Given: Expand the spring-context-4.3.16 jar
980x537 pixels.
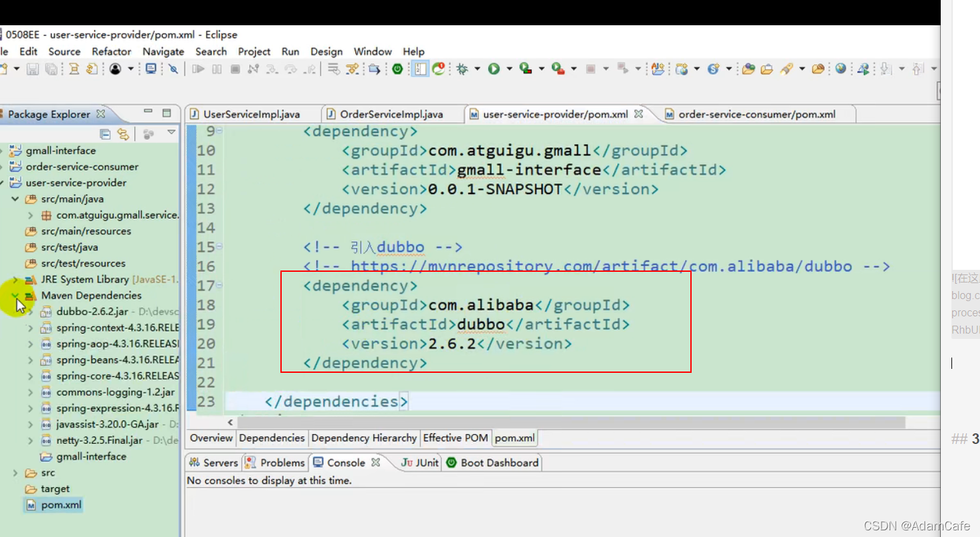Looking at the screenshot, I should point(31,328).
